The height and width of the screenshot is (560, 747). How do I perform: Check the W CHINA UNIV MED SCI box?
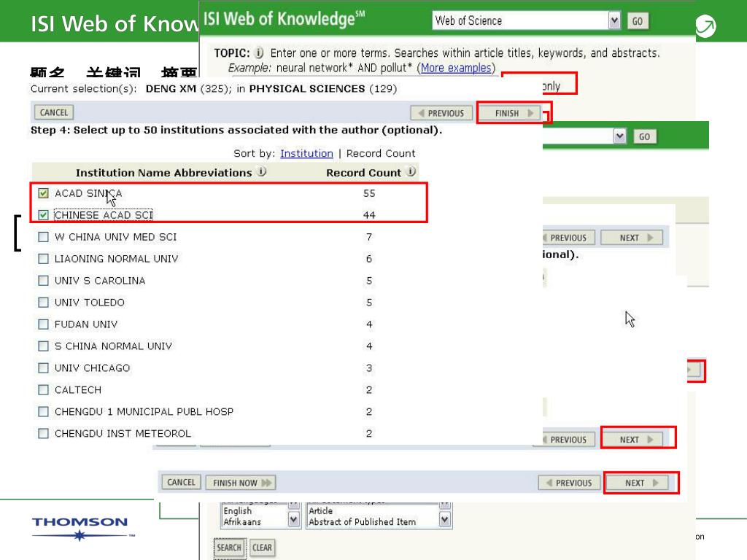(43, 237)
